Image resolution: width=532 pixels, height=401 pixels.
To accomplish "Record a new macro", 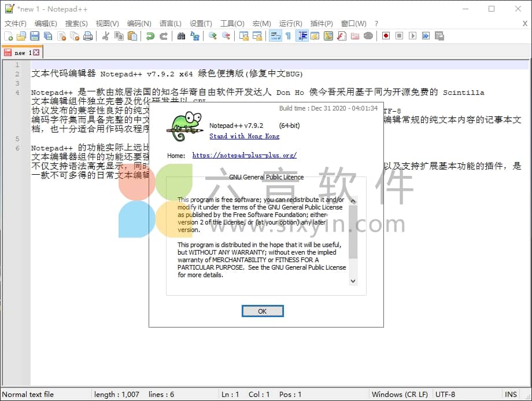I will (385, 35).
